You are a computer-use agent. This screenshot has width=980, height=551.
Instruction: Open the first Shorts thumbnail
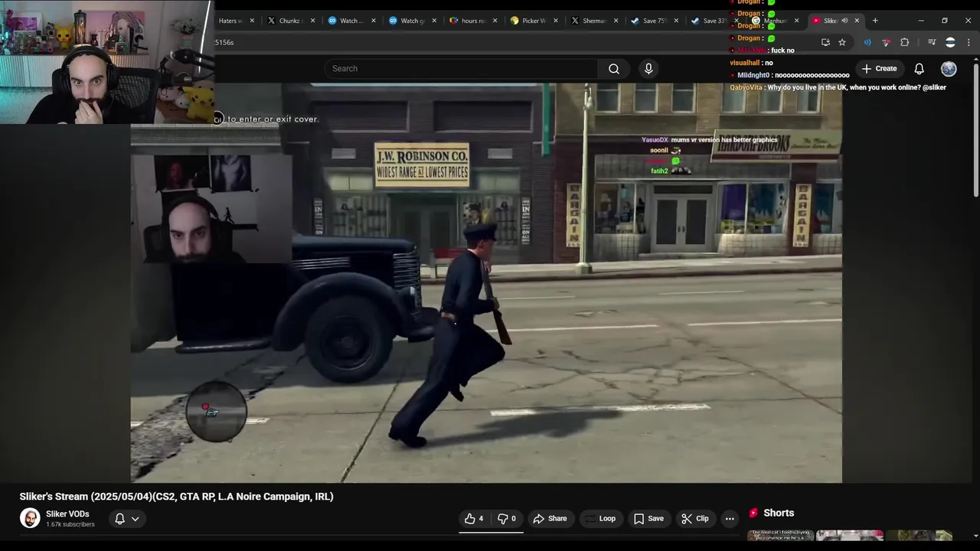781,535
